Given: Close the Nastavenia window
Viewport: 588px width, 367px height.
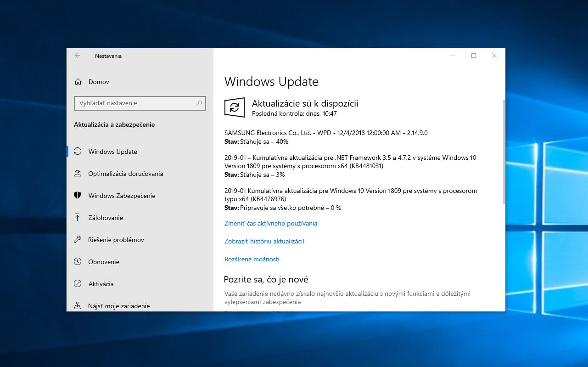Looking at the screenshot, I should coord(495,56).
